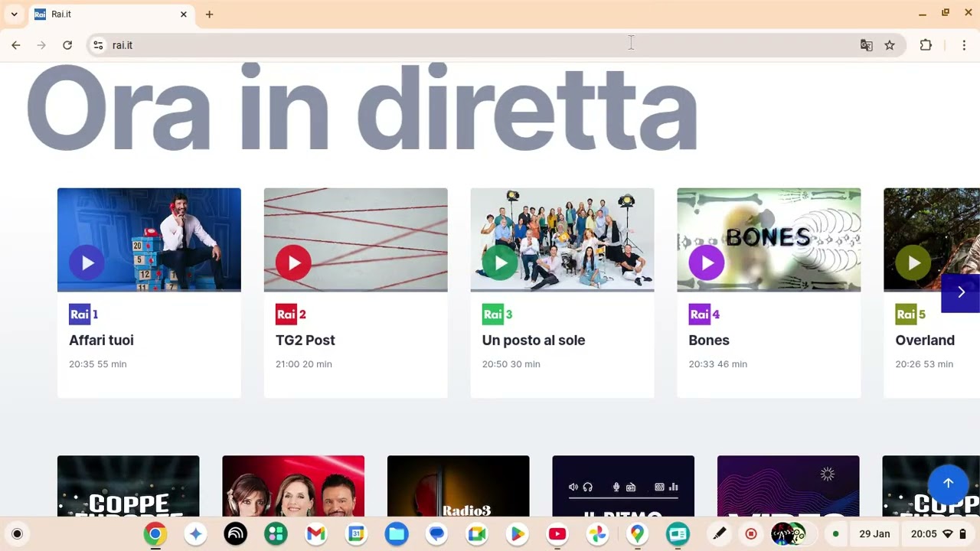
Task: Show next live channels with carousel arrow
Action: click(961, 292)
